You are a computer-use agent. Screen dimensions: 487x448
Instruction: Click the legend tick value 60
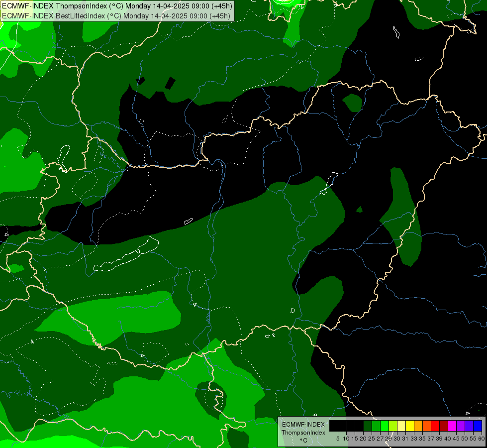(482, 439)
